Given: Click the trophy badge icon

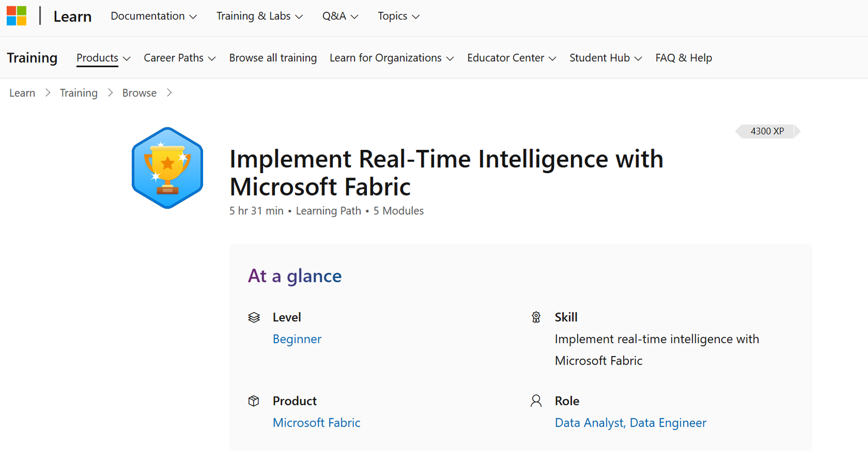Looking at the screenshot, I should (167, 168).
